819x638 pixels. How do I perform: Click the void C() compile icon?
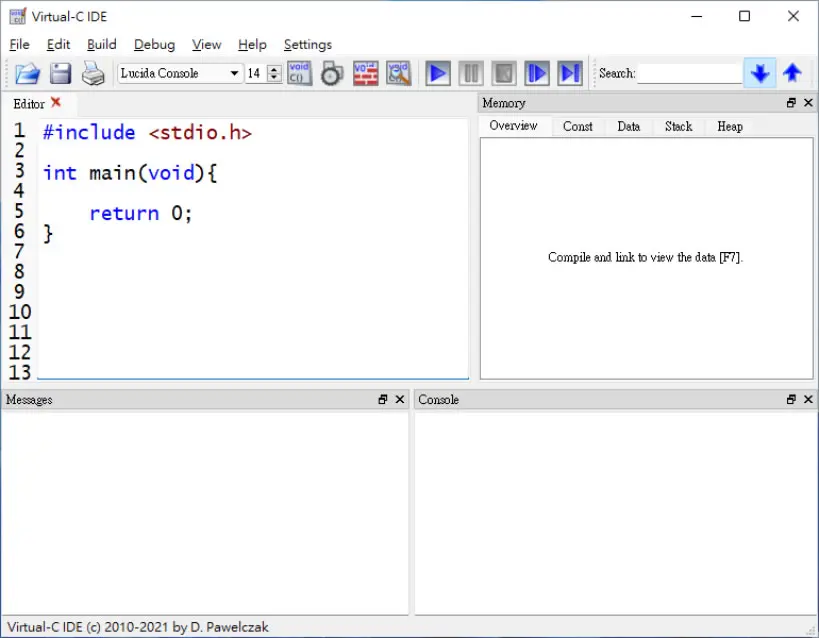pos(299,73)
